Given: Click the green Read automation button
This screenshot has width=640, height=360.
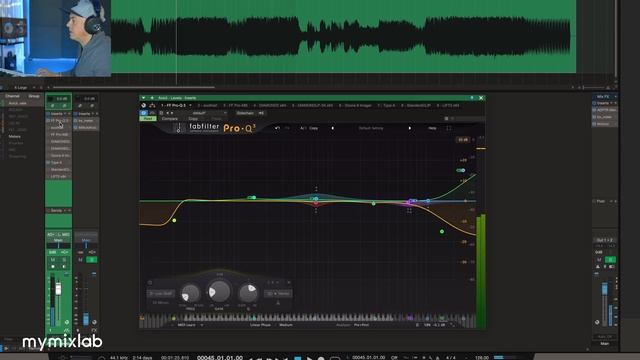Looking at the screenshot, I should point(148,119).
